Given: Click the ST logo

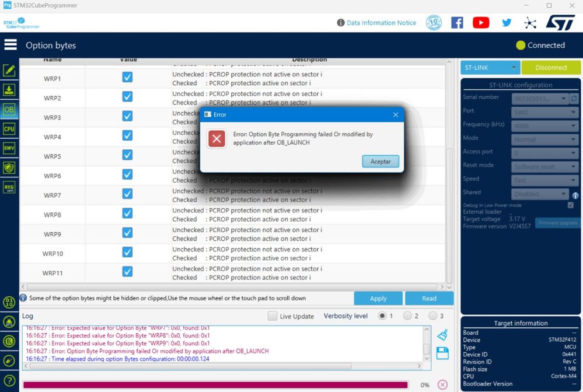Looking at the screenshot, I should [560, 23].
